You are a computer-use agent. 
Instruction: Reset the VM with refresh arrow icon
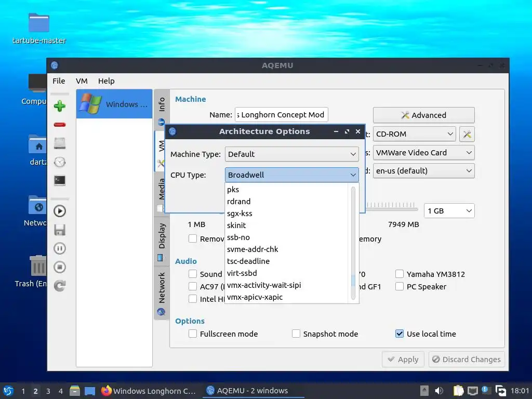click(x=60, y=286)
